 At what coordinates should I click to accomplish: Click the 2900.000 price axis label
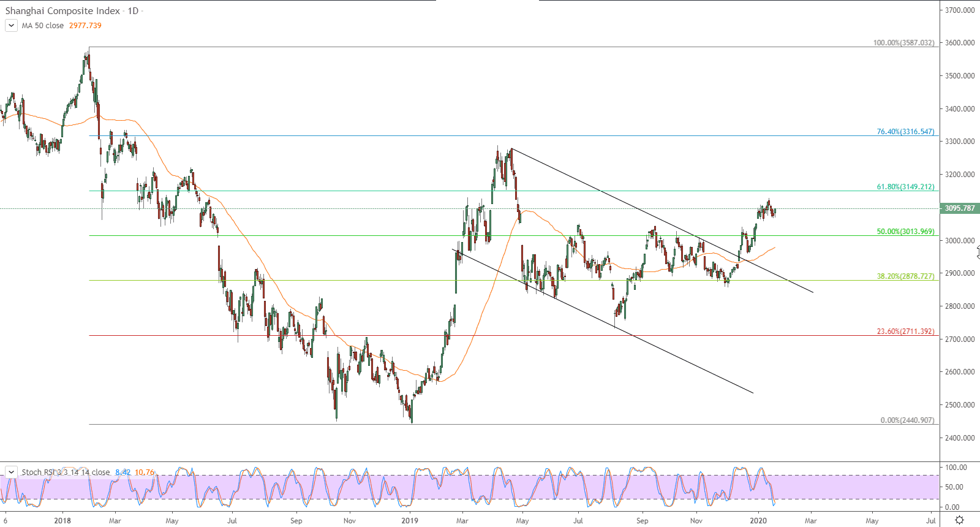[960, 273]
